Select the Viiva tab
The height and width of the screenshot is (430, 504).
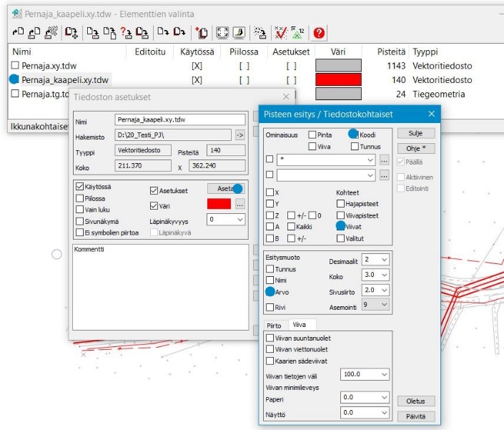coord(299,325)
